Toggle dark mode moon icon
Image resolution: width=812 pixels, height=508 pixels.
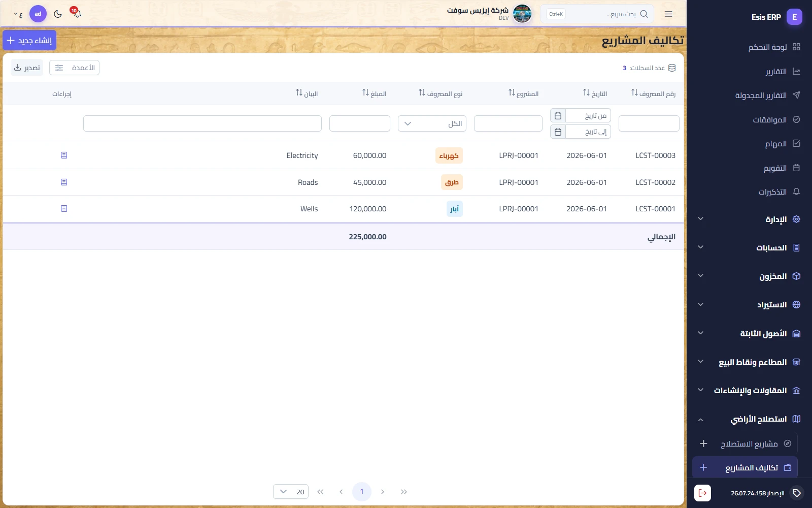point(58,14)
